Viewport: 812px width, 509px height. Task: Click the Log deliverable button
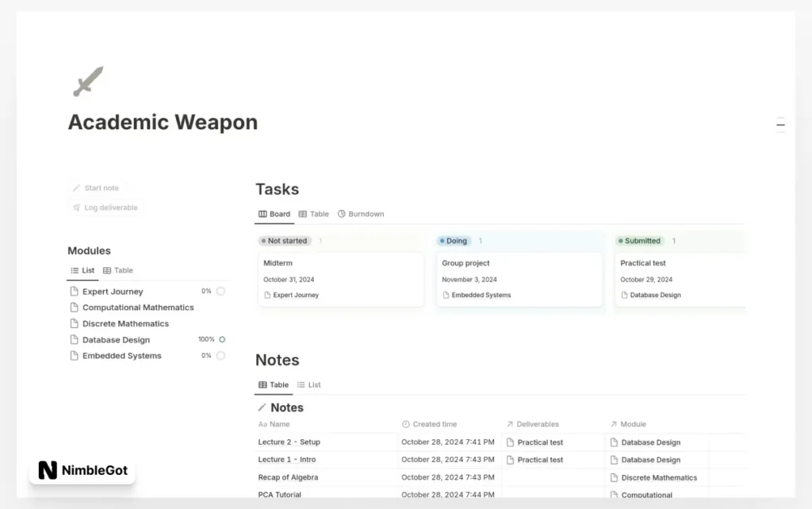coord(105,208)
